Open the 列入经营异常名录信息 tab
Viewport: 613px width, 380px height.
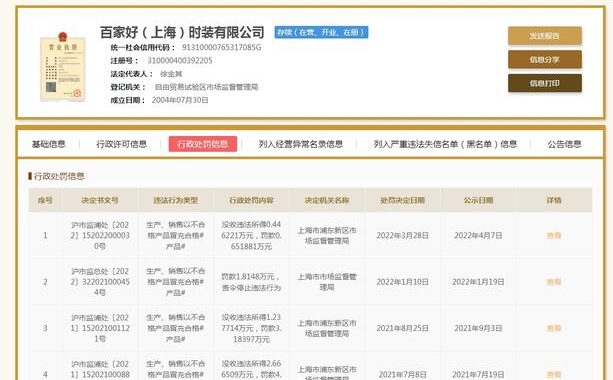pos(301,144)
